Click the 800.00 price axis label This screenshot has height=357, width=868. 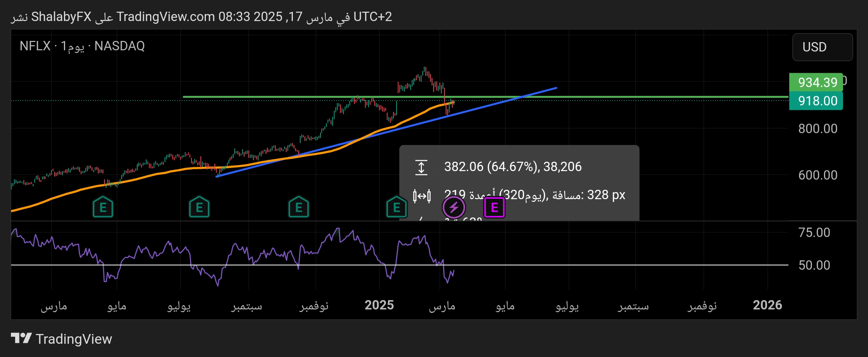pyautogui.click(x=818, y=129)
